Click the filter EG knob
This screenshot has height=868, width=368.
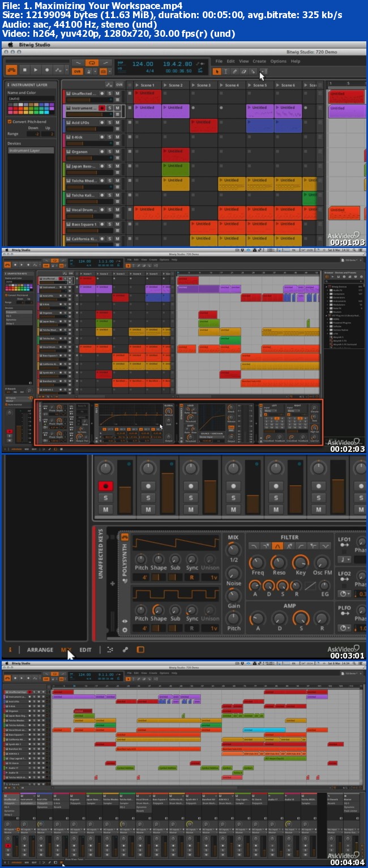pyautogui.click(x=324, y=586)
